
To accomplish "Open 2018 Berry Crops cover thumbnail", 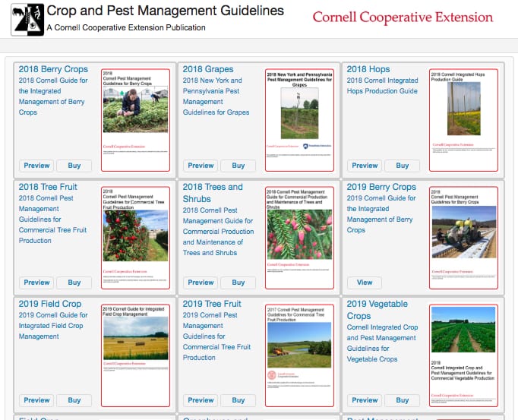I will [x=135, y=120].
